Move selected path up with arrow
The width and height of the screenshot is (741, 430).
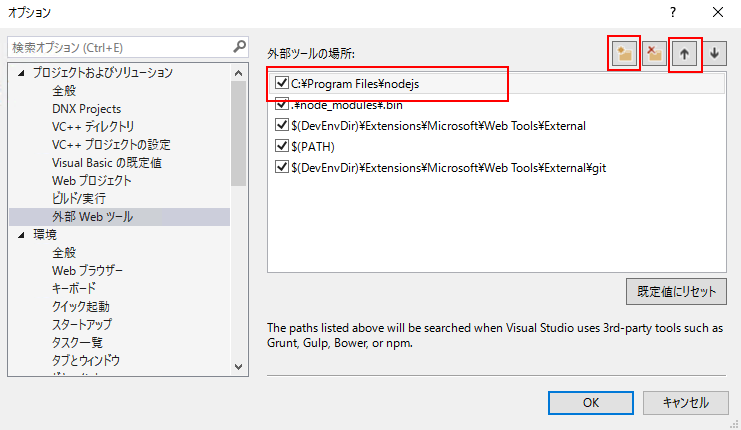684,53
